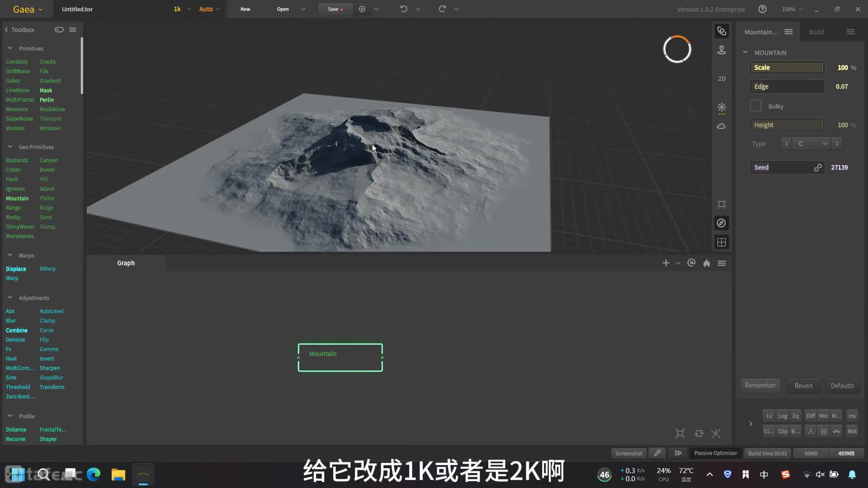The width and height of the screenshot is (868, 488).
Task: Click the Remember button
Action: coord(760,385)
